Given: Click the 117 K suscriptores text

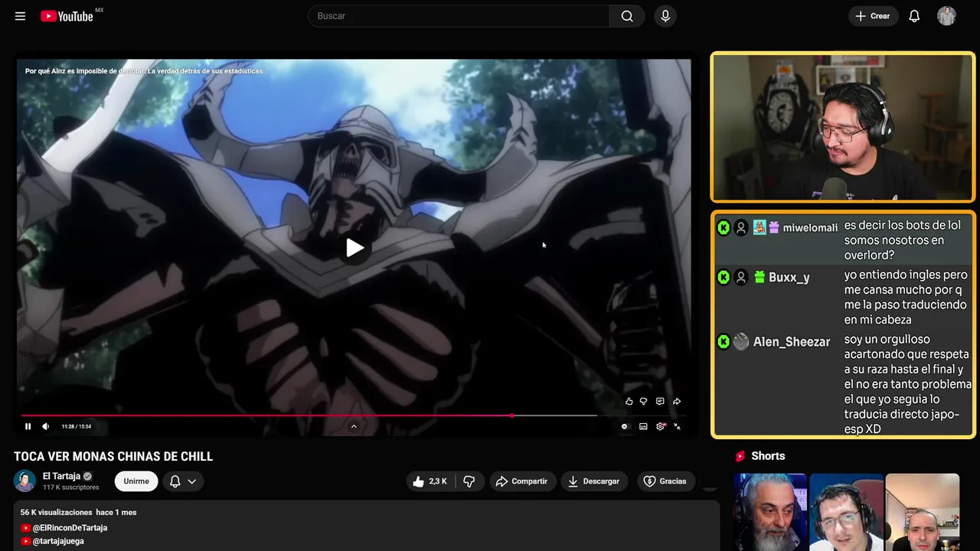Looking at the screenshot, I should 71,487.
